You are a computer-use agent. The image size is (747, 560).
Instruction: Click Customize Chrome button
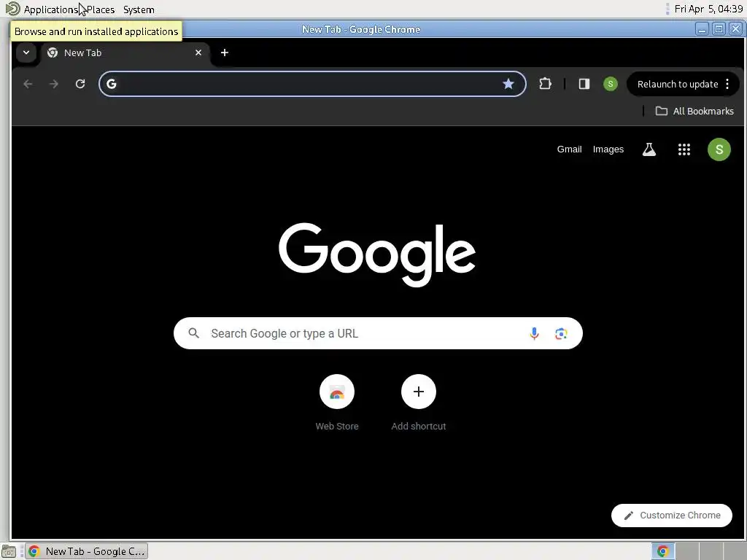pyautogui.click(x=672, y=516)
